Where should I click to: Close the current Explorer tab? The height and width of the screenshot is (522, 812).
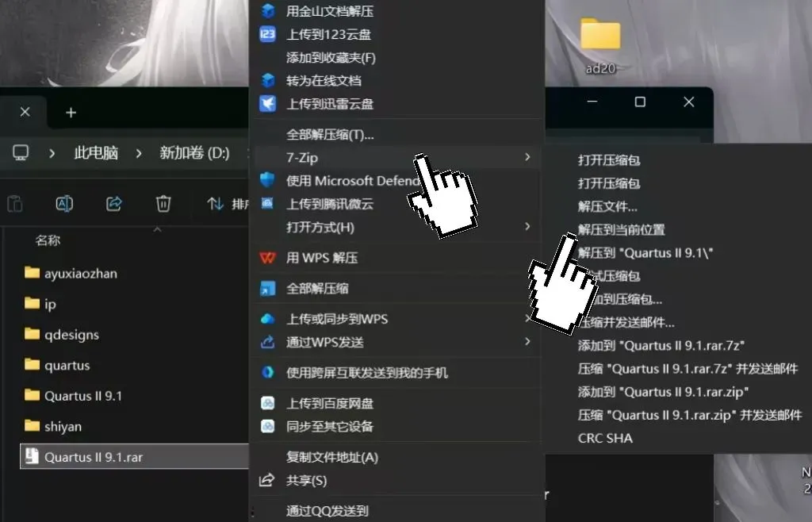click(x=25, y=112)
